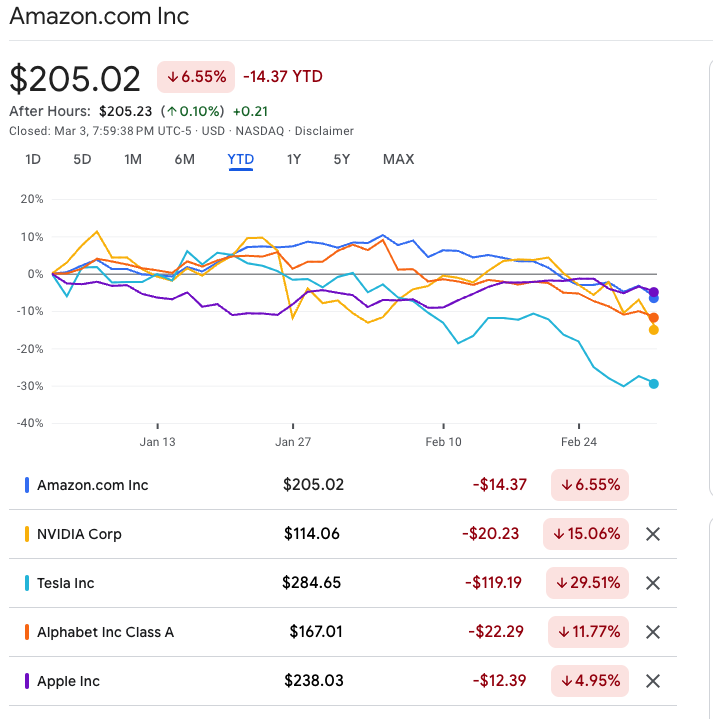Select the YTD range tab

(240, 159)
